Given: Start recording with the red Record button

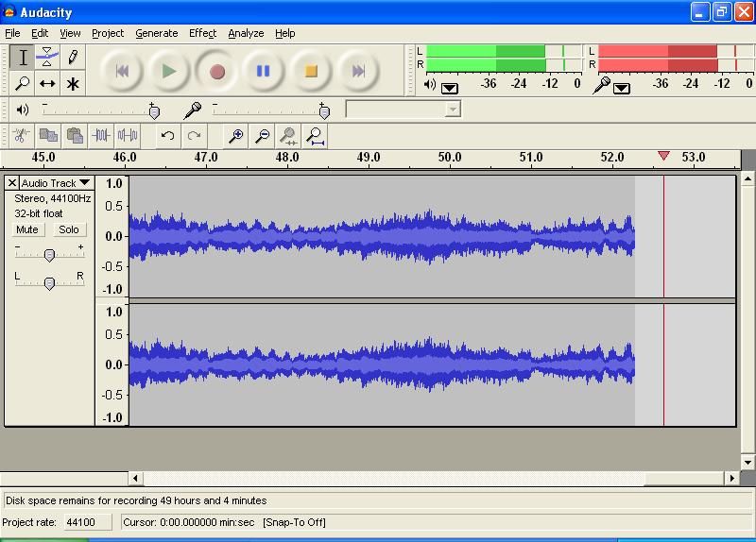Looking at the screenshot, I should tap(217, 72).
